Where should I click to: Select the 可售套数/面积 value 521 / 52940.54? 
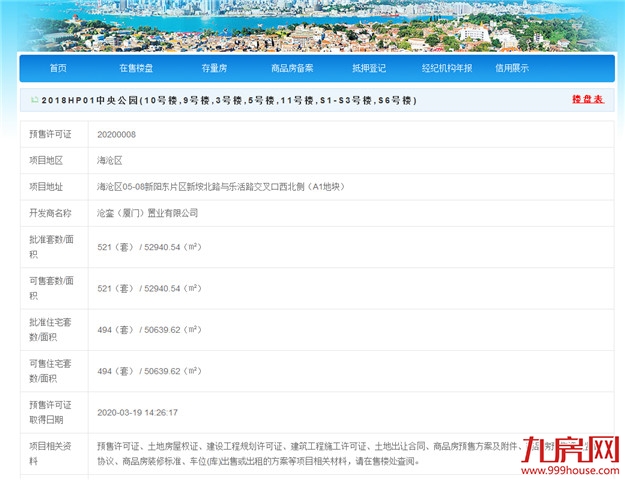[149, 289]
